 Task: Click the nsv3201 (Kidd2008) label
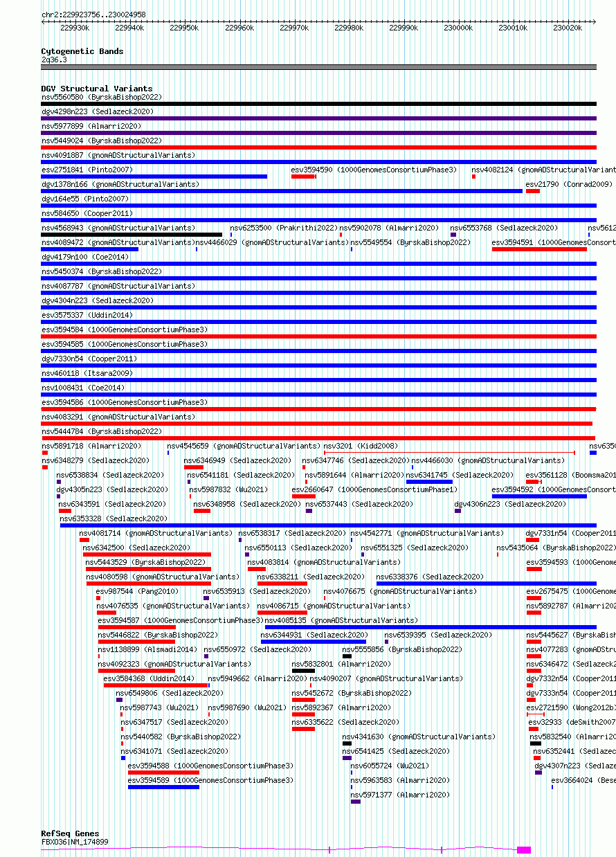(361, 446)
